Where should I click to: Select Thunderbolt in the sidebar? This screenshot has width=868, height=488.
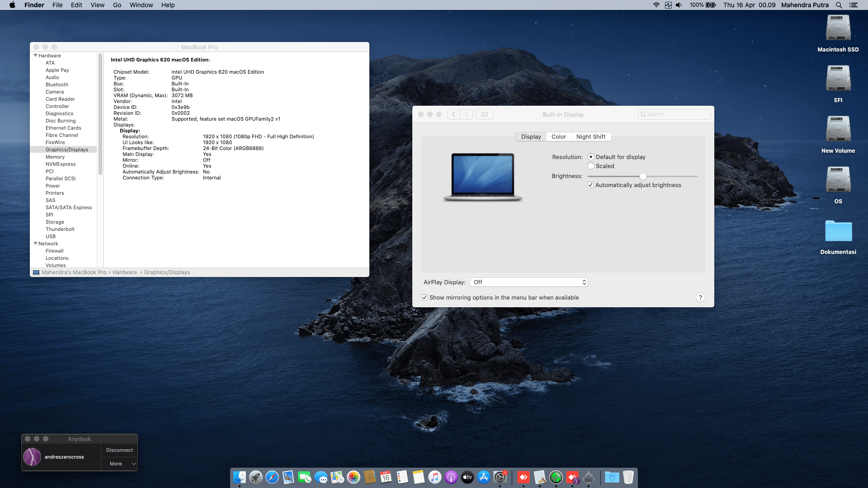pos(60,229)
